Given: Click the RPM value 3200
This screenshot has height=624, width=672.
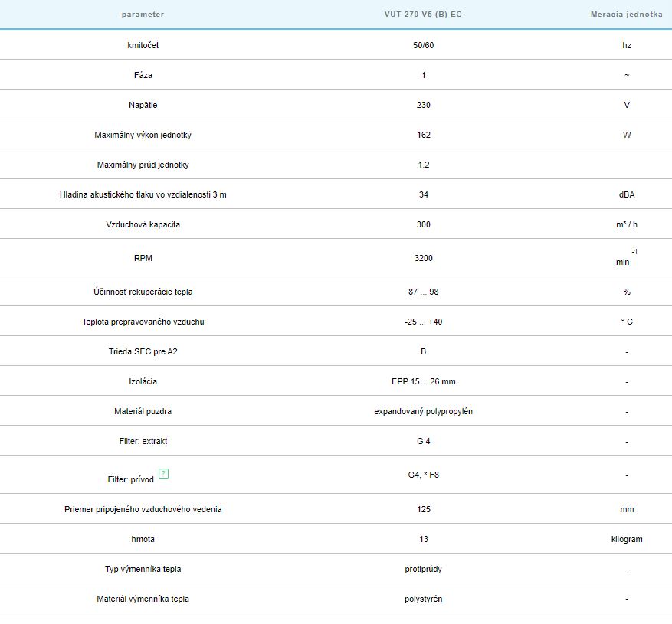Looking at the screenshot, I should (423, 258).
